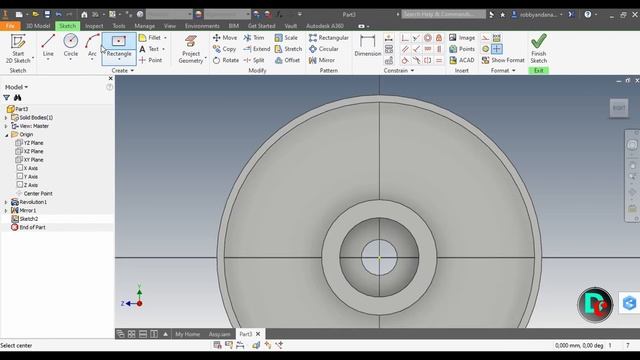Select the Offset tool
Screen dimensions: 640x360
point(287,60)
